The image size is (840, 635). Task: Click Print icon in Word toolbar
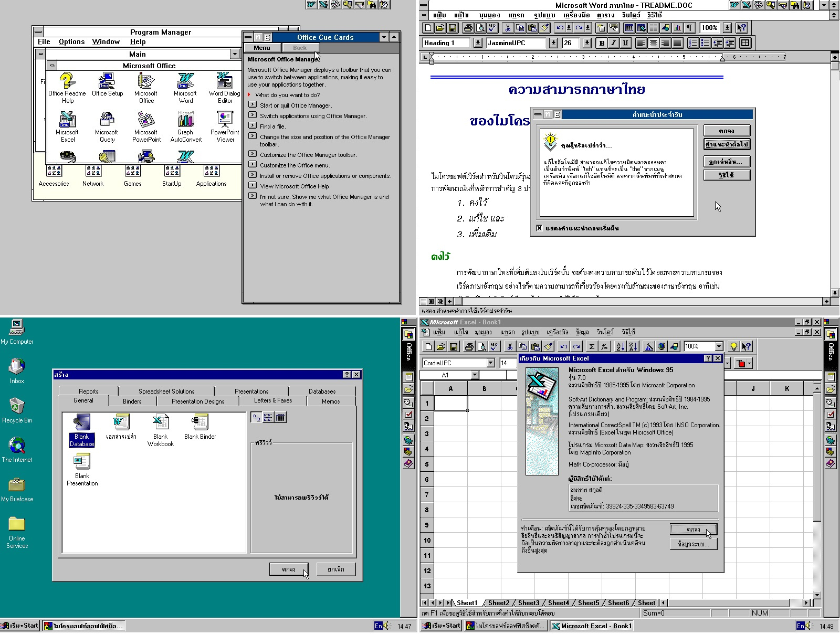click(x=468, y=28)
